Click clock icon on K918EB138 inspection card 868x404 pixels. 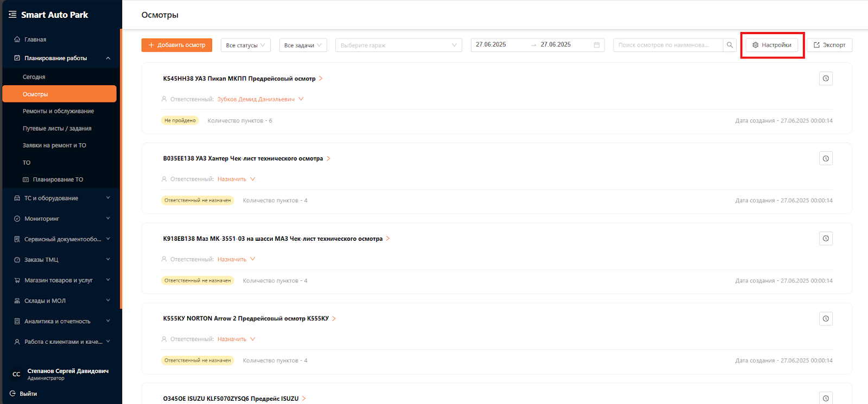click(826, 239)
